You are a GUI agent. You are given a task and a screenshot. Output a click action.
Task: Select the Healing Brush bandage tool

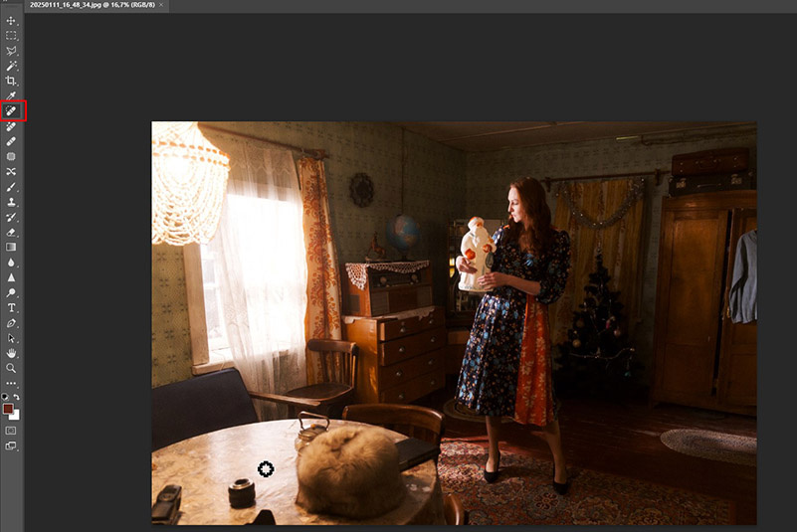pos(11,141)
